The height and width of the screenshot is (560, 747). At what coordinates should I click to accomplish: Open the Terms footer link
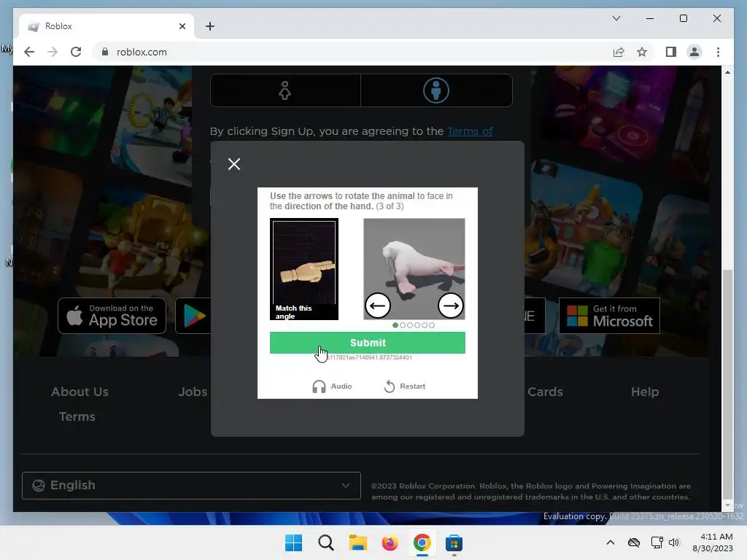pos(77,416)
